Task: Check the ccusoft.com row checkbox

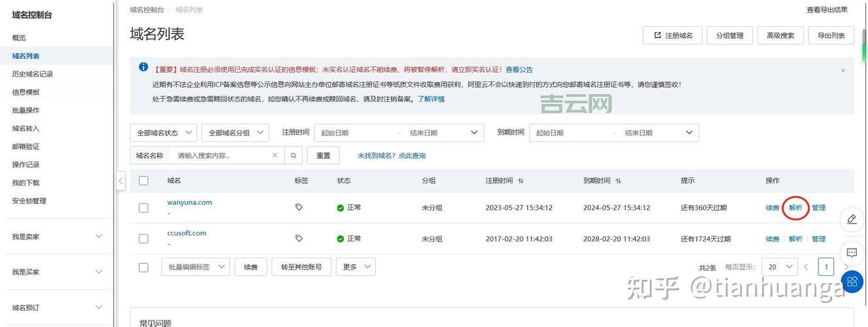Action: click(x=144, y=239)
